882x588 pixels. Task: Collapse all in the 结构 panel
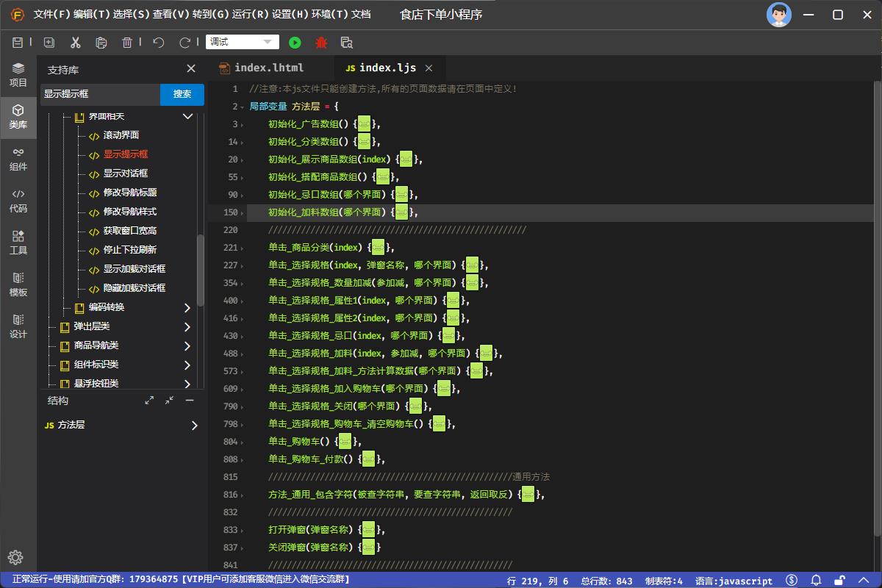[x=170, y=401]
